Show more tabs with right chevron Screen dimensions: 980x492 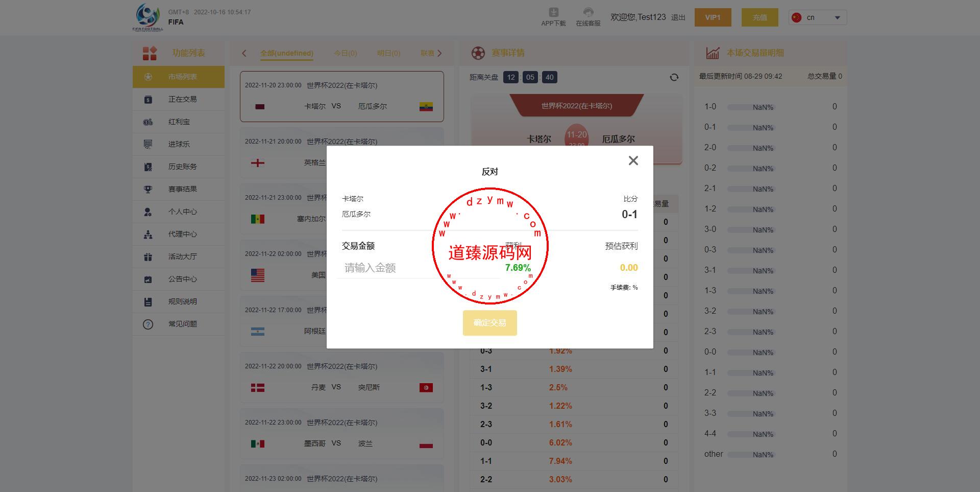point(440,53)
